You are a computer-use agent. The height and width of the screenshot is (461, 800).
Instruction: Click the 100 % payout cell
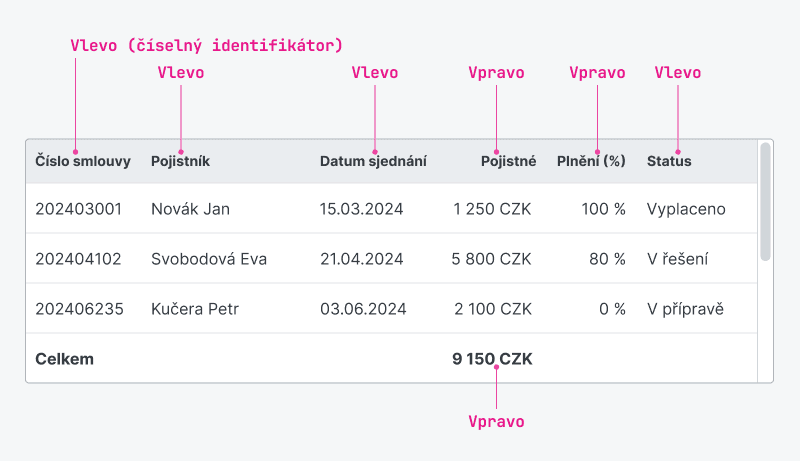[603, 209]
